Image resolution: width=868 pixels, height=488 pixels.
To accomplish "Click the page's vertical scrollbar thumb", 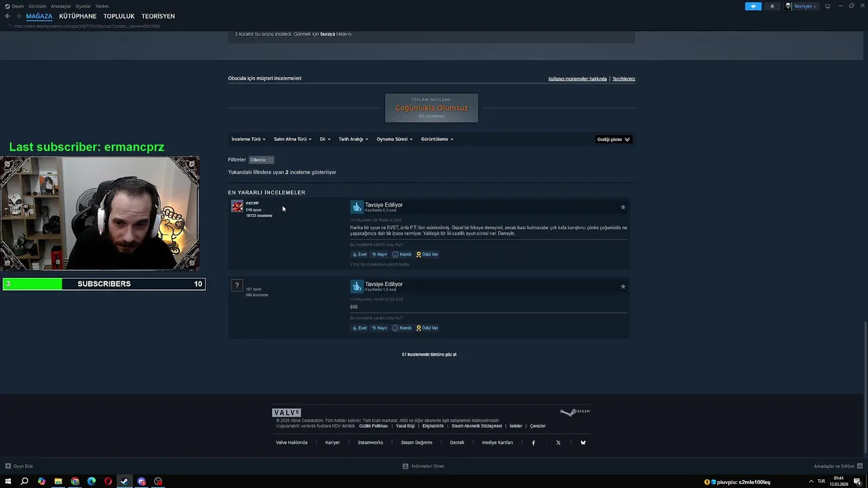I will click(x=865, y=386).
